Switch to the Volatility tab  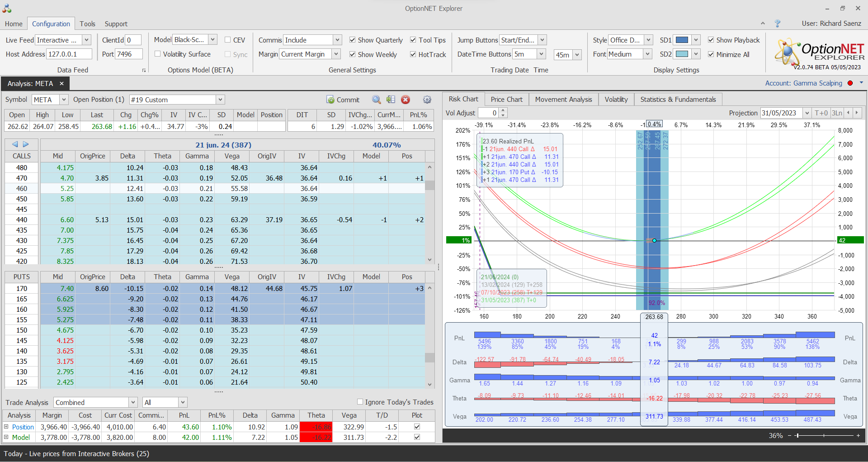pyautogui.click(x=616, y=100)
